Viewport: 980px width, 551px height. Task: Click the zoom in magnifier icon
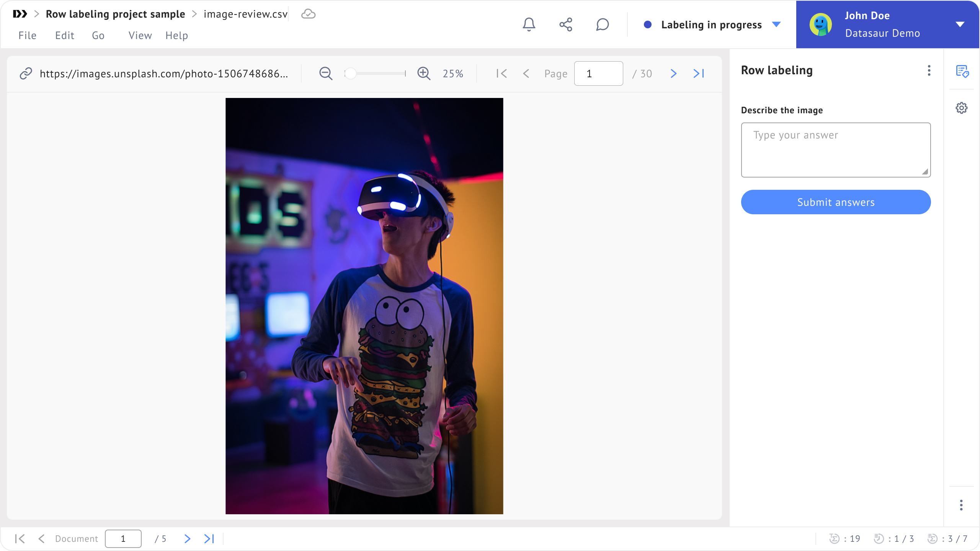(x=424, y=73)
